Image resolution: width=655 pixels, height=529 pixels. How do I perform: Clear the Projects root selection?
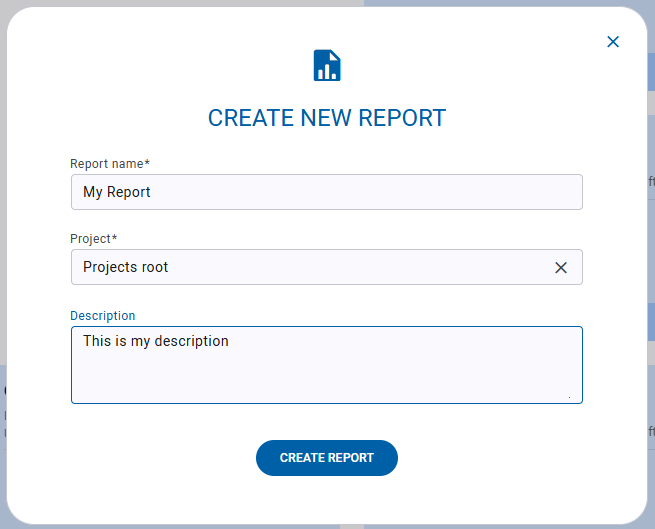(x=561, y=268)
